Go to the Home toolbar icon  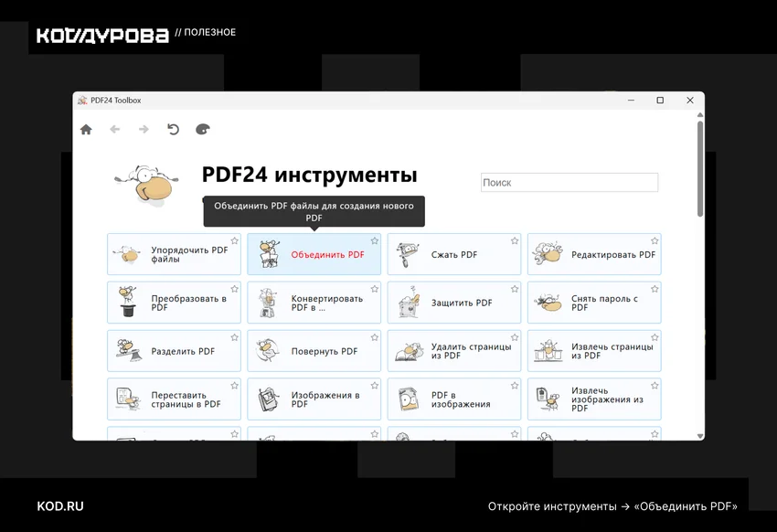[x=86, y=130]
